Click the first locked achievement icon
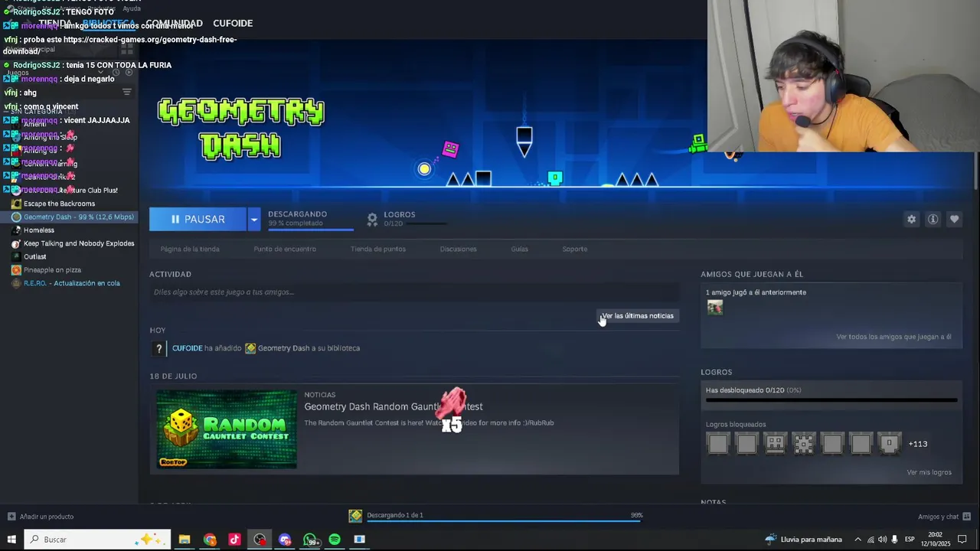This screenshot has height=551, width=980. (718, 443)
